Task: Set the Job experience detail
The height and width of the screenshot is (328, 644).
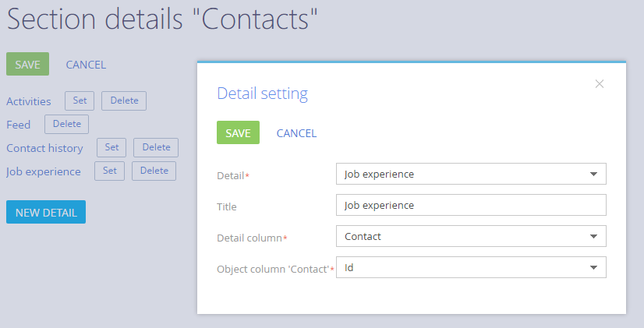Action: 109,171
